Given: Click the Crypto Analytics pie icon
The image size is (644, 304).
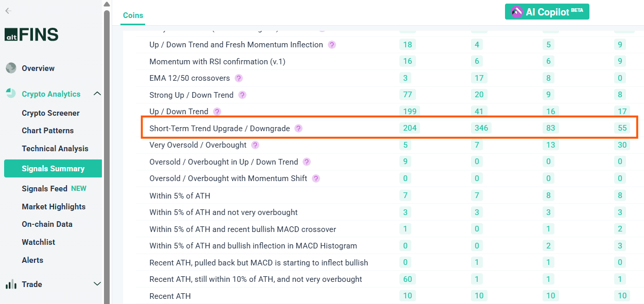Looking at the screenshot, I should (x=11, y=94).
